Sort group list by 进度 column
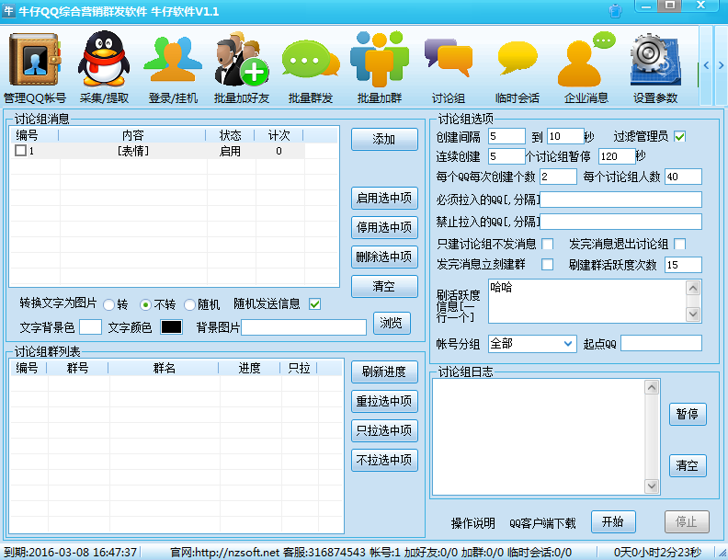The height and width of the screenshot is (560, 728). 250,368
